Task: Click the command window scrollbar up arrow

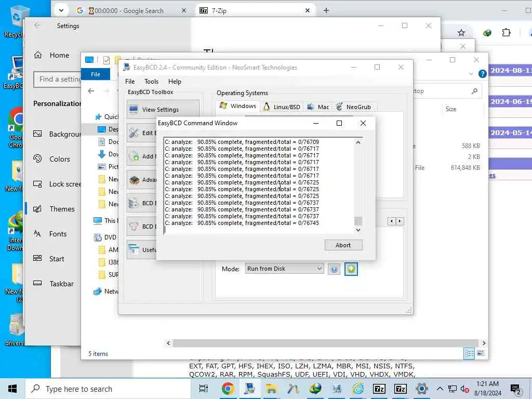Action: coord(358,142)
